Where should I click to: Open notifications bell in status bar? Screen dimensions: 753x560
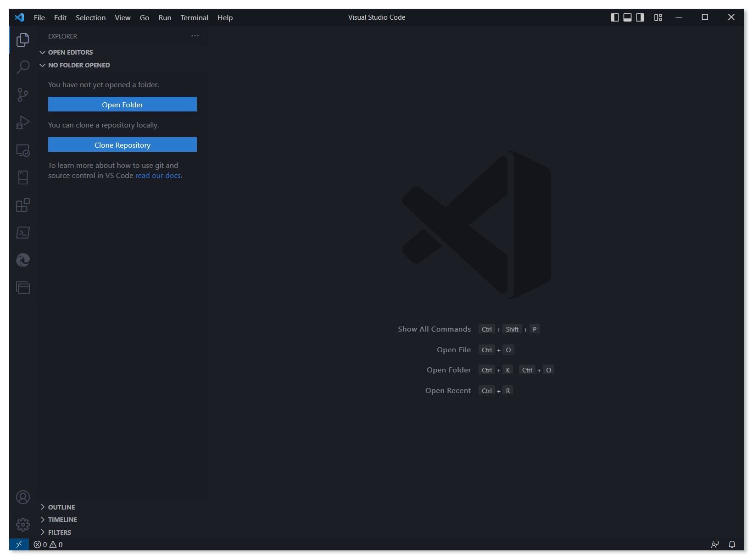[732, 544]
